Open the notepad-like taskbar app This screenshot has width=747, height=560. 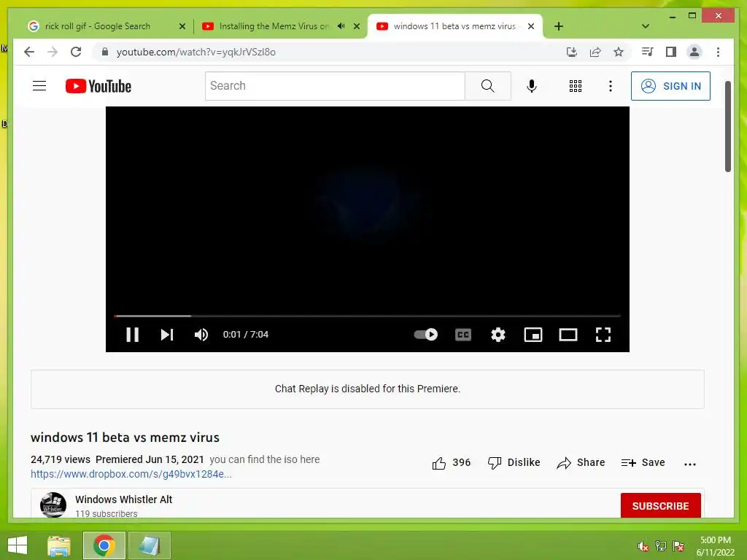click(x=149, y=545)
